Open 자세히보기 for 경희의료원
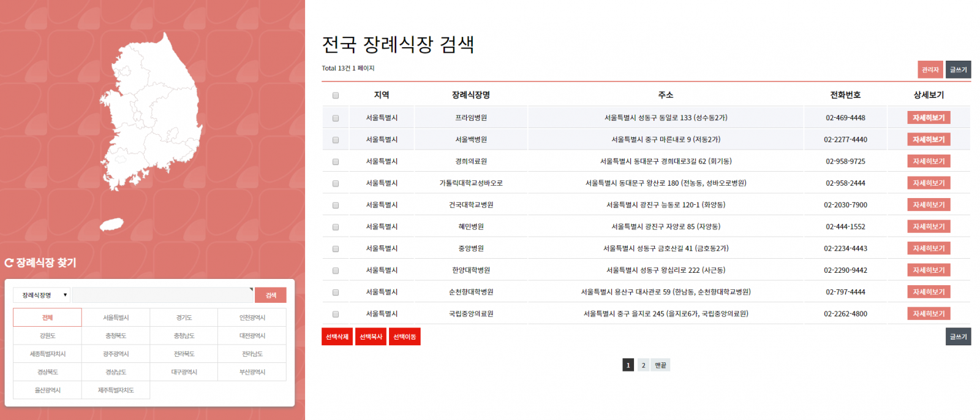The height and width of the screenshot is (420, 980). [x=928, y=161]
